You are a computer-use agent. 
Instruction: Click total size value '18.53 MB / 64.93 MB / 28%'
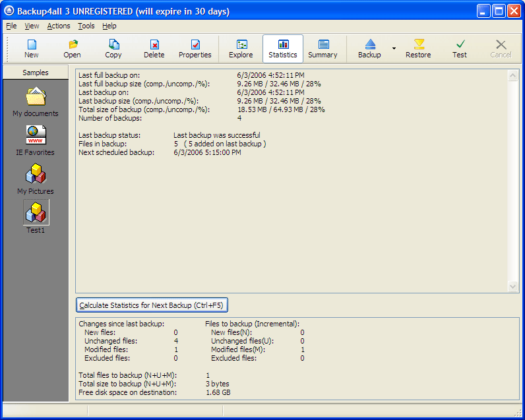click(281, 109)
